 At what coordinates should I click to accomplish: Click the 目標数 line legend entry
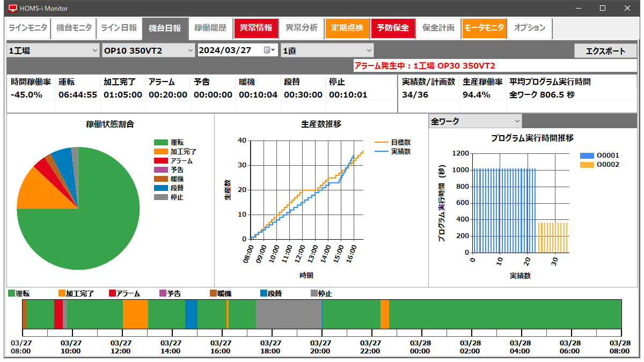click(x=392, y=143)
